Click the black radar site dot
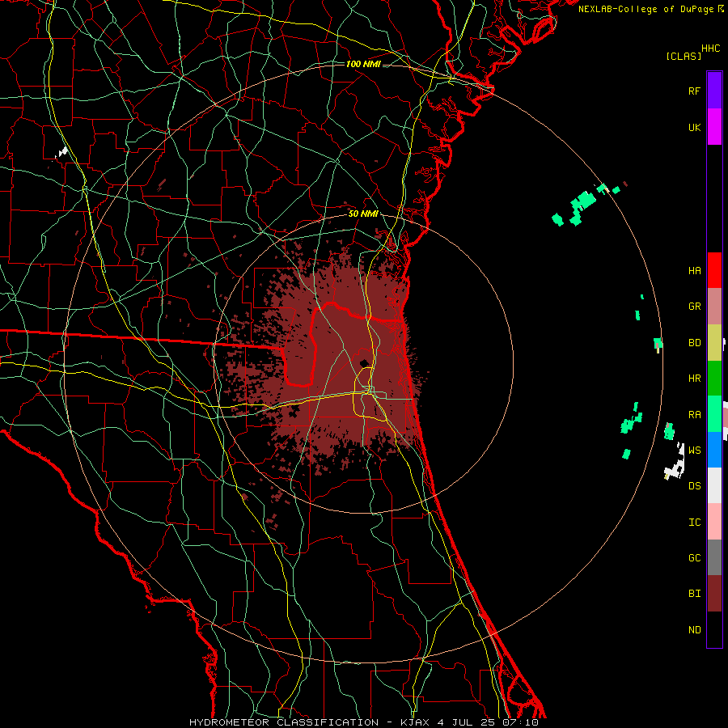 (365, 363)
